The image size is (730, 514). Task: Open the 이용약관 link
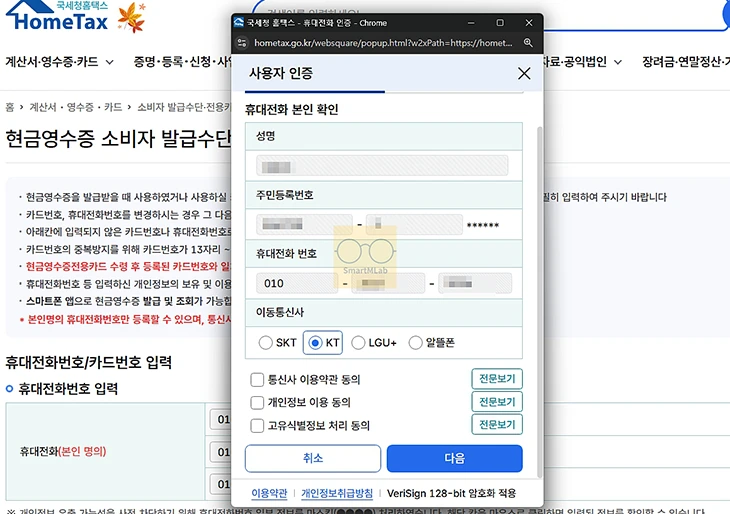269,493
